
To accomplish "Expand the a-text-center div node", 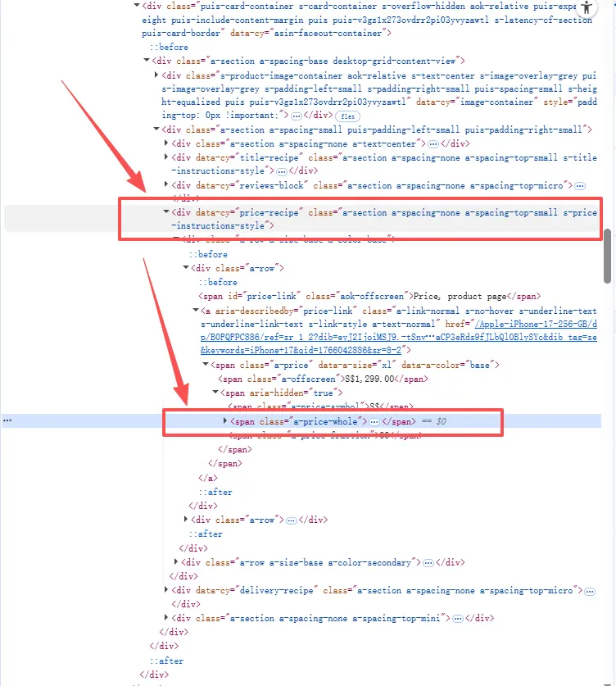I will pos(166,143).
